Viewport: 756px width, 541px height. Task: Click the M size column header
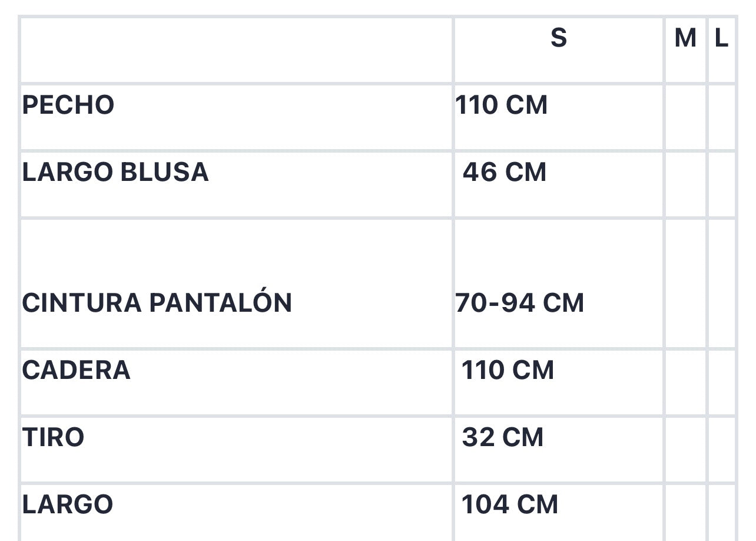(x=685, y=38)
